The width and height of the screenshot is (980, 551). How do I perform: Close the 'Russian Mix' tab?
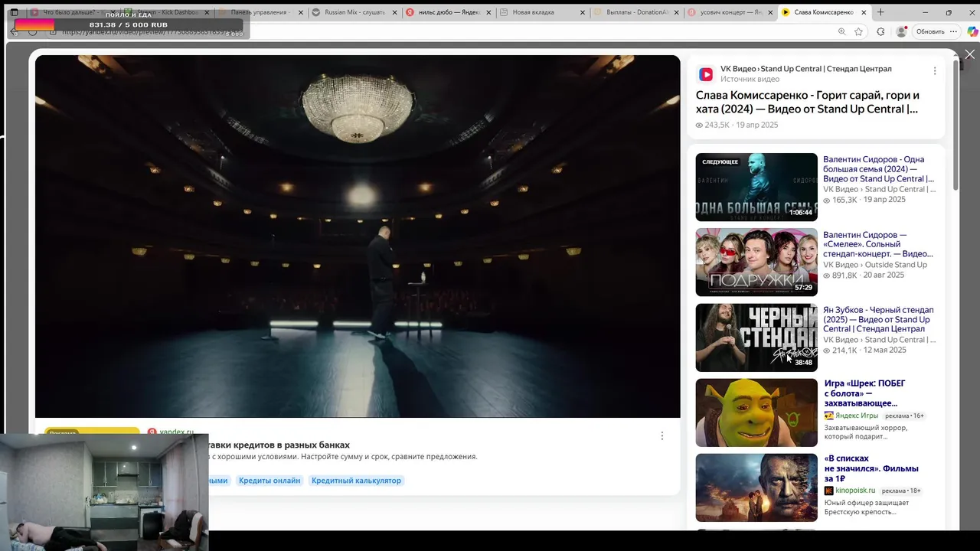coord(394,12)
